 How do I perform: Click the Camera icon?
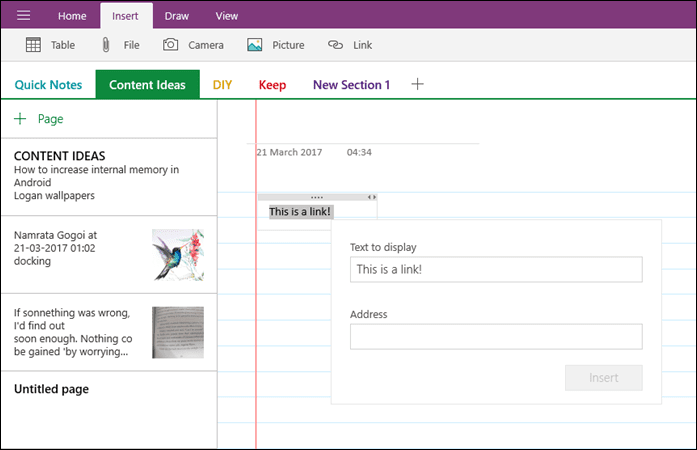point(170,44)
